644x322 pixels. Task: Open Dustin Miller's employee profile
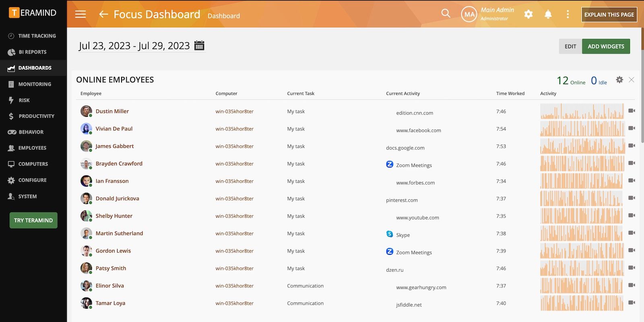pyautogui.click(x=112, y=111)
